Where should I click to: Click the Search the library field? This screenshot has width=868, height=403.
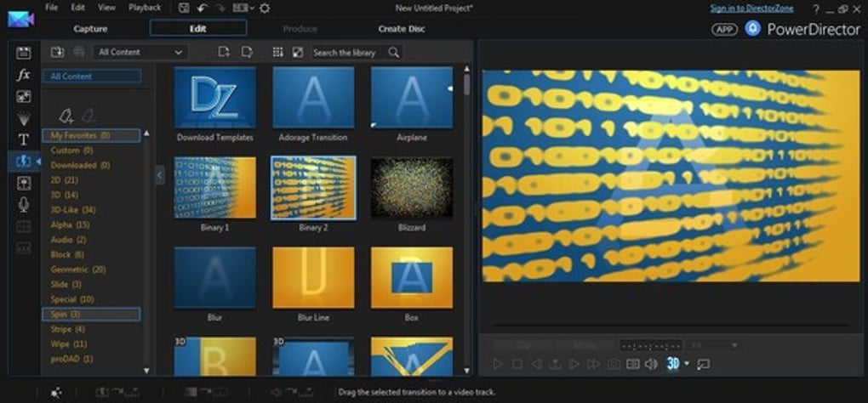pyautogui.click(x=357, y=52)
